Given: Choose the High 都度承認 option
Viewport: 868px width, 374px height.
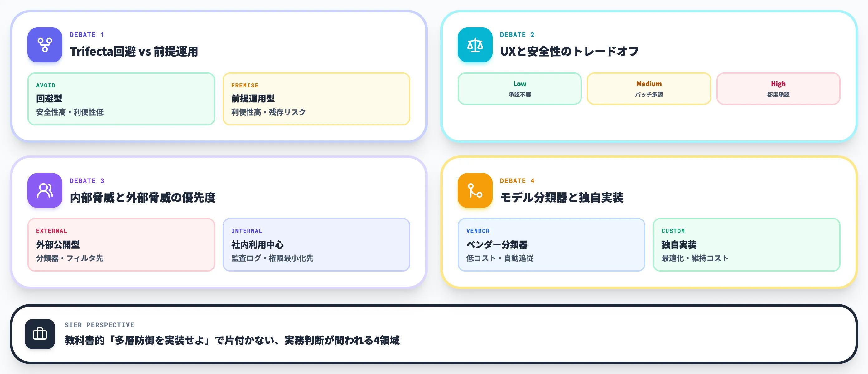Looking at the screenshot, I should tap(779, 89).
